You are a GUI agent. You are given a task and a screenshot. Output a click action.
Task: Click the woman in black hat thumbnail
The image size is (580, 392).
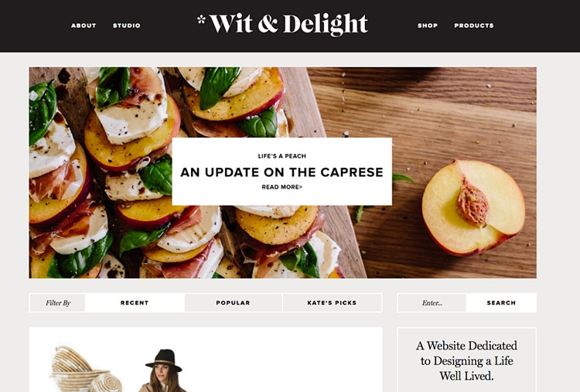point(162,370)
